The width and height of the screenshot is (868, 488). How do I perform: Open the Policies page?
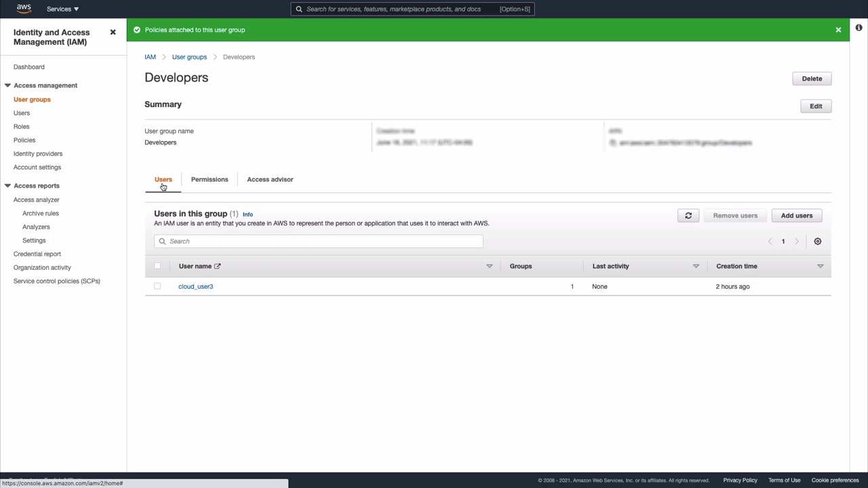click(24, 140)
